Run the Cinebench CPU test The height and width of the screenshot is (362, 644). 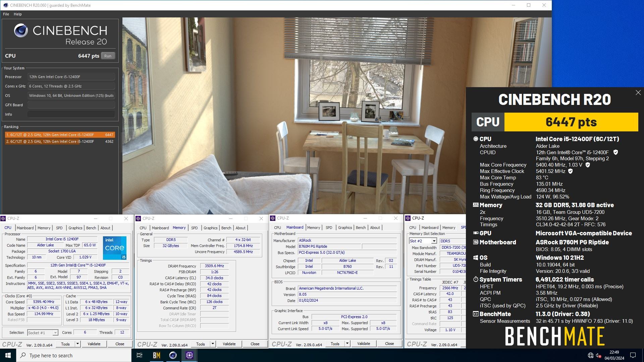coord(108,56)
